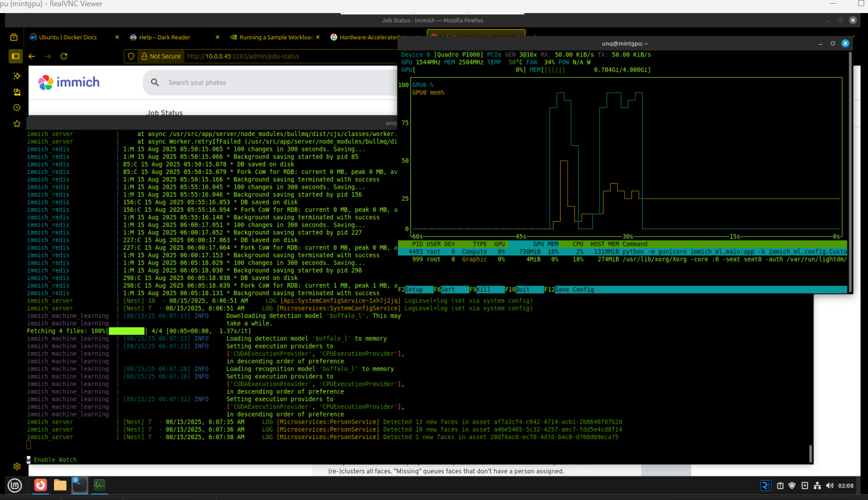This screenshot has height=500, width=868.
Task: Toggle the Firefox sidebar visibility button
Action: [x=16, y=56]
